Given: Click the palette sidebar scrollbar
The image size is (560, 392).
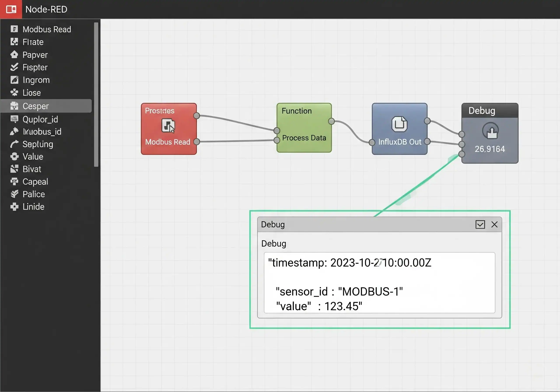Looking at the screenshot, I should (x=96, y=95).
